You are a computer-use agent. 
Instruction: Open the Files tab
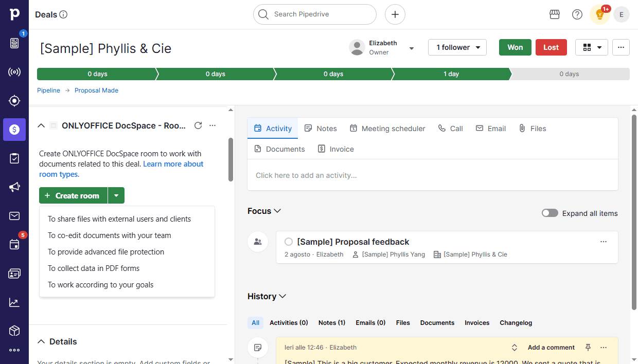coord(533,129)
